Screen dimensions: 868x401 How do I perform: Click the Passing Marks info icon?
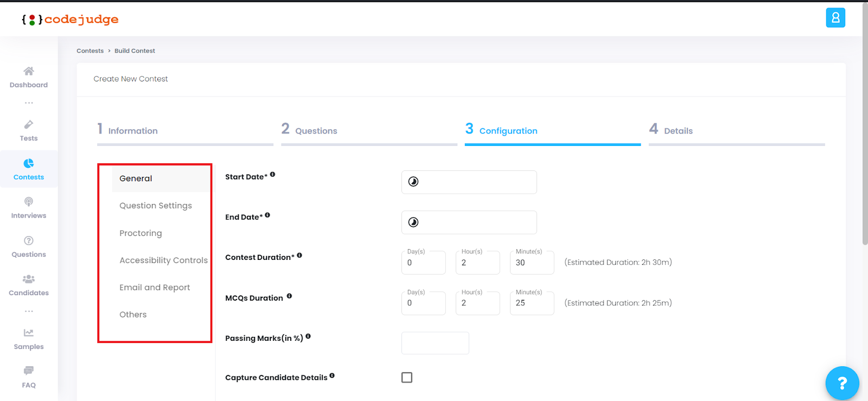pyautogui.click(x=308, y=336)
